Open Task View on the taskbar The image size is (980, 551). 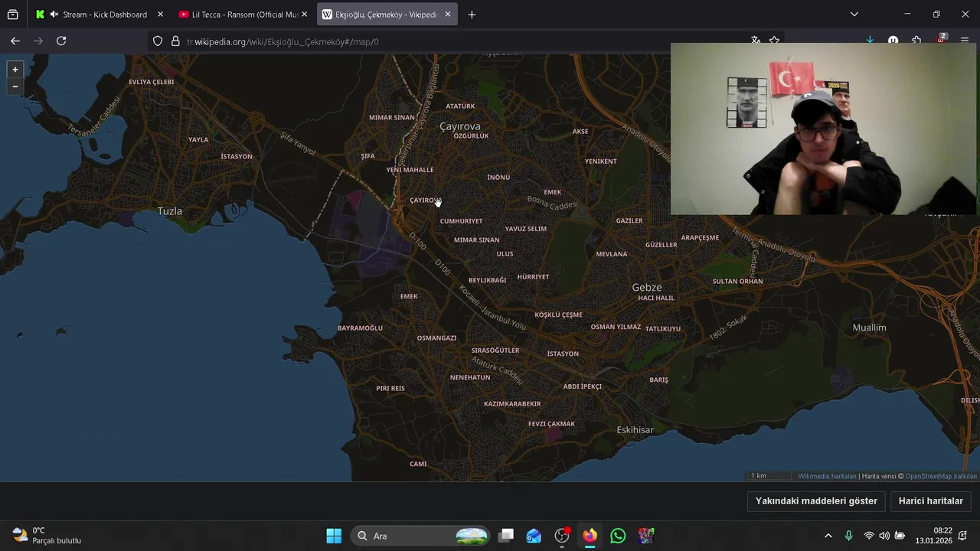click(x=506, y=536)
